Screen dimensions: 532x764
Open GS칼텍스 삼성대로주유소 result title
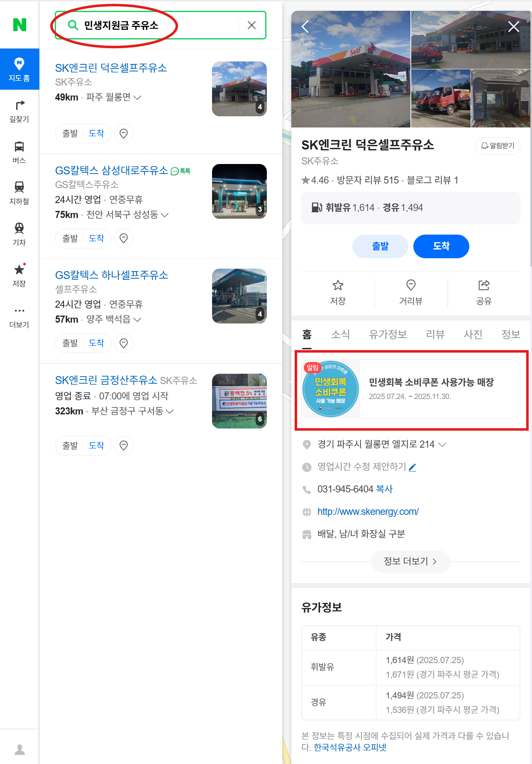click(112, 170)
